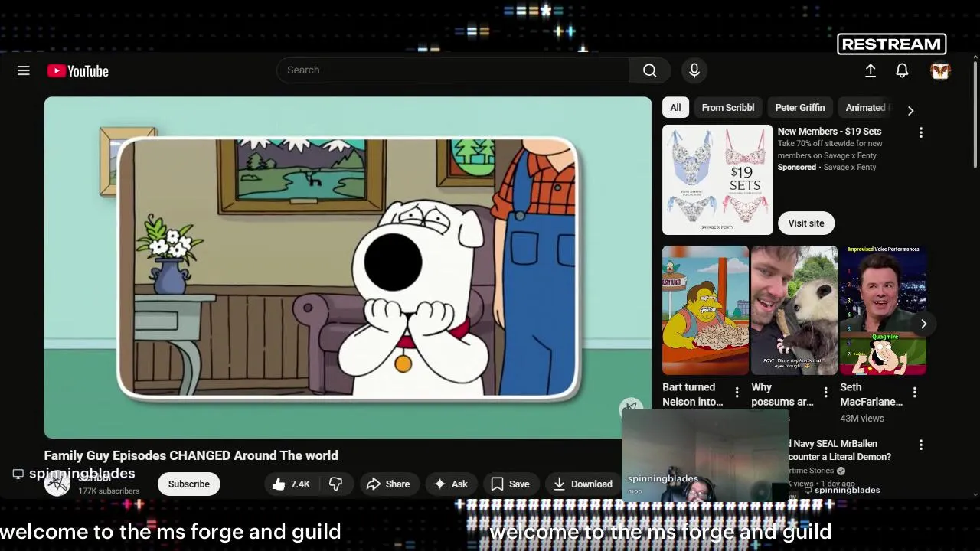
Task: Open options for 'Why possums' short
Action: click(x=826, y=393)
